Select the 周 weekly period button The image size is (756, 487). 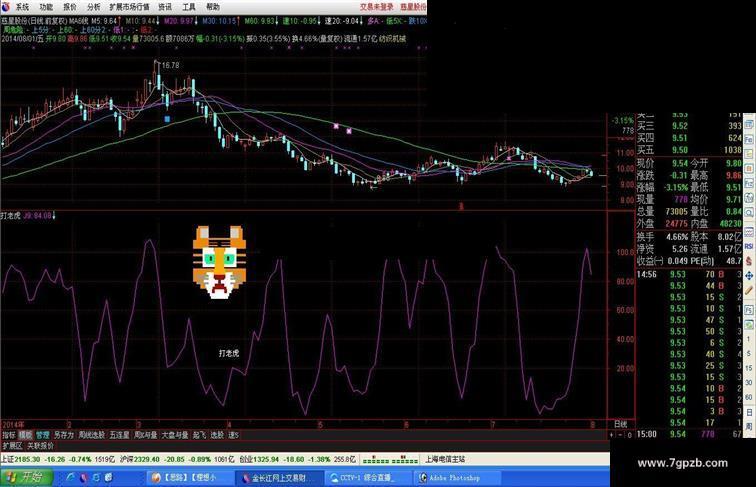coord(749,427)
